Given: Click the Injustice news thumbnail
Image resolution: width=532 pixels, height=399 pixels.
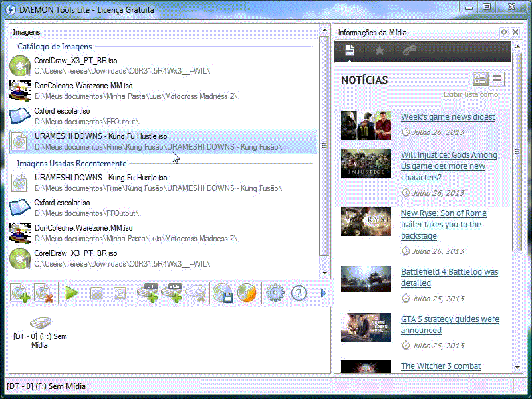Looking at the screenshot, I should click(366, 163).
